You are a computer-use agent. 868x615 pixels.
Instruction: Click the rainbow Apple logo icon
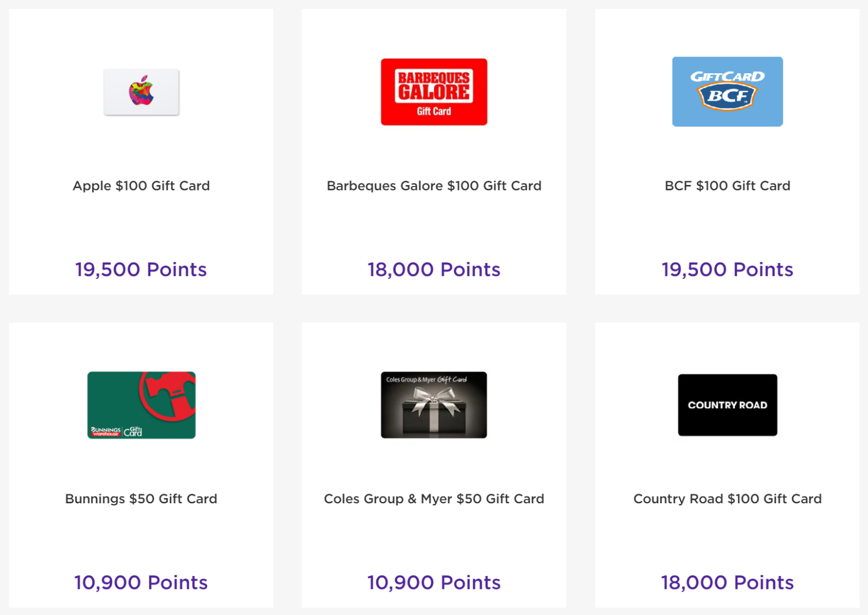(141, 91)
